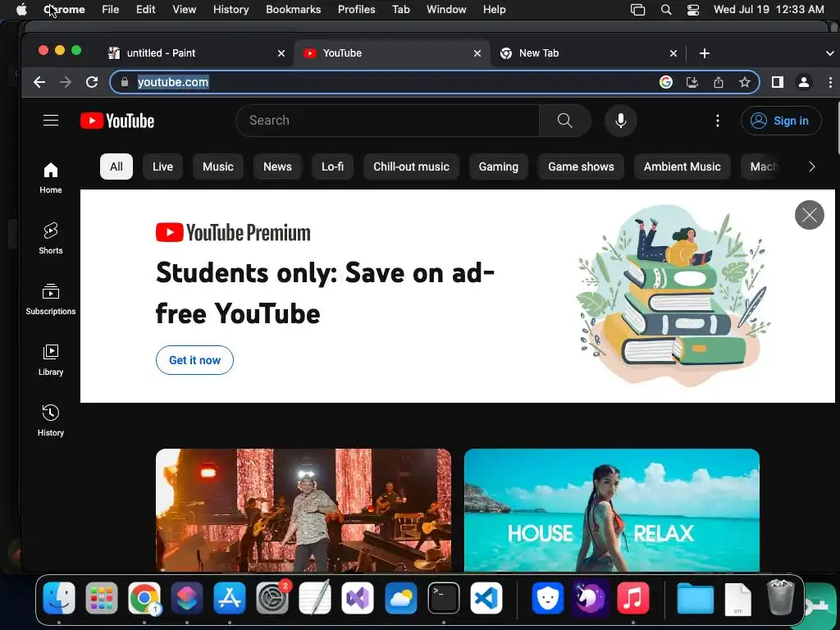The height and width of the screenshot is (630, 840).
Task: Open Subscriptions in the sidebar
Action: [x=51, y=299]
